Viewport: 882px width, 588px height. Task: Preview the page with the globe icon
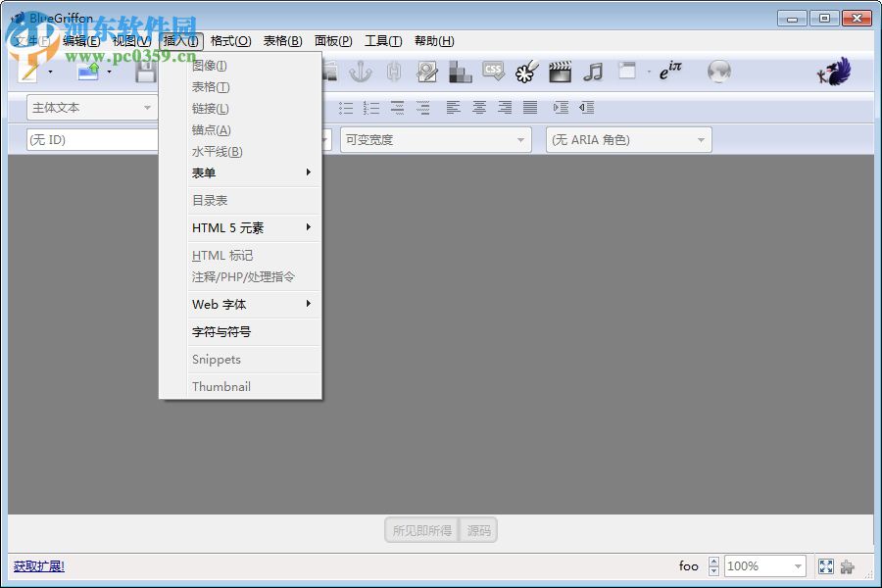coord(718,71)
